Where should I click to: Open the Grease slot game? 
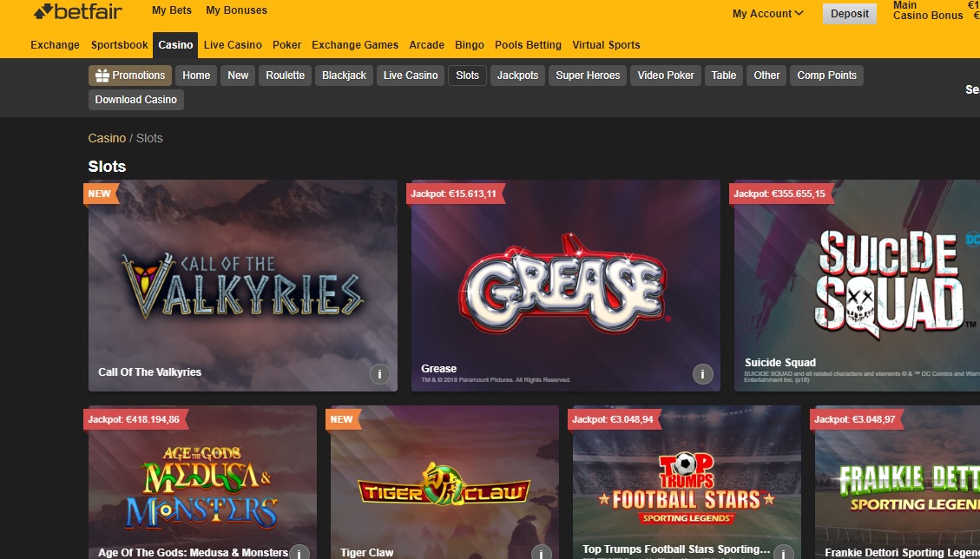(566, 286)
